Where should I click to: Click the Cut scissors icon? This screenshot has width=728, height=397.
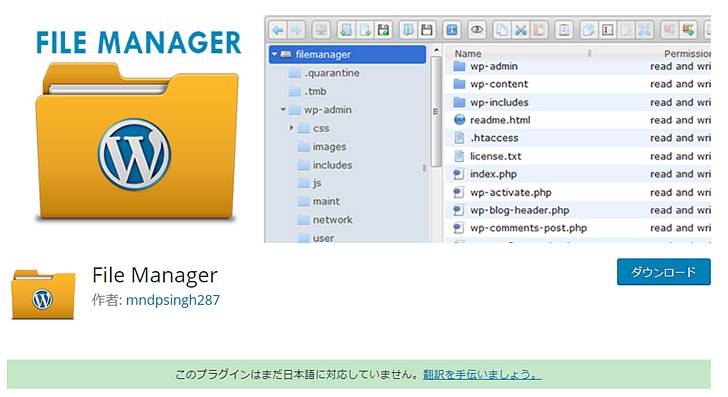(x=521, y=31)
